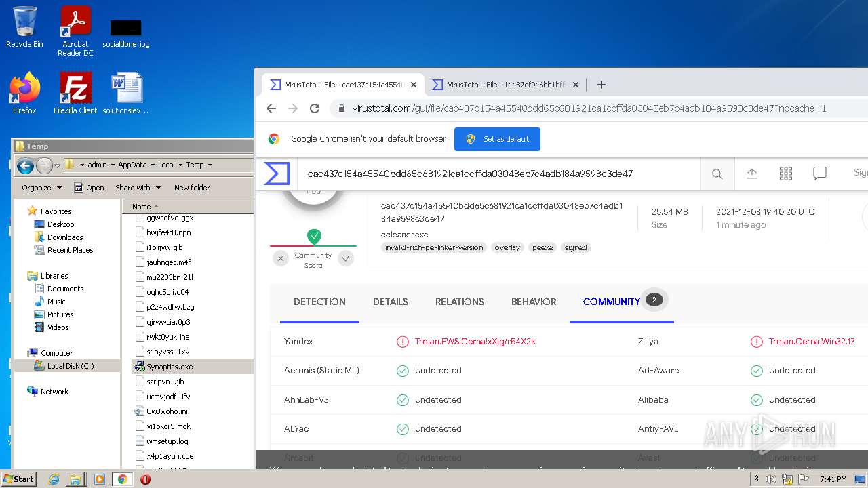868x488 pixels.
Task: Open a new Chrome tab
Action: (601, 85)
